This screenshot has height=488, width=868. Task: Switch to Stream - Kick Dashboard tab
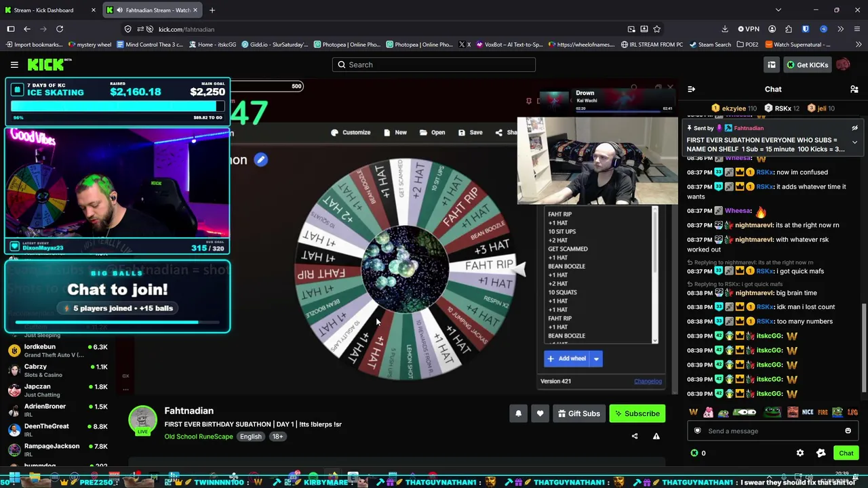[51, 10]
